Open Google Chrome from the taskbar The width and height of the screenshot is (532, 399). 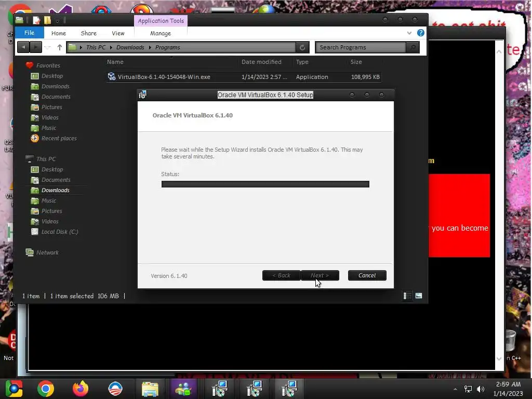pyautogui.click(x=46, y=389)
